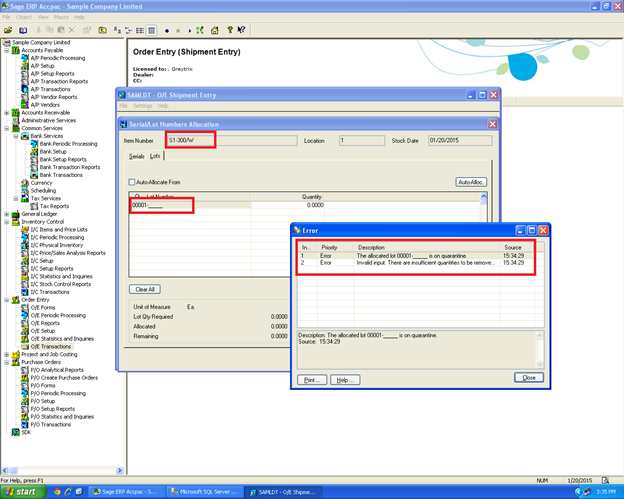Click Close button in Error dialog

point(529,377)
